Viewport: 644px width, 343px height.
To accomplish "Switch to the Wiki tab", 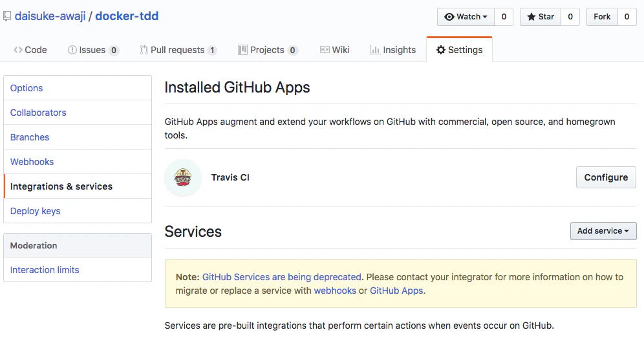I will coord(335,50).
